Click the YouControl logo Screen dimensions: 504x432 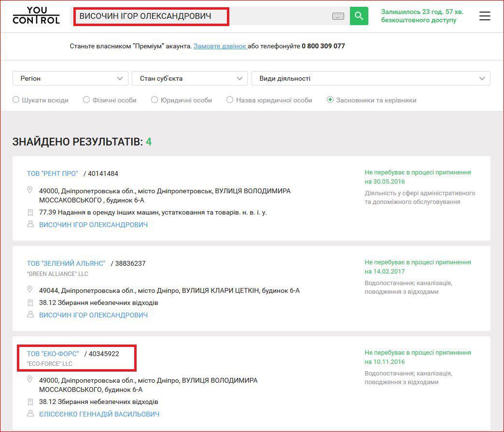36,15
